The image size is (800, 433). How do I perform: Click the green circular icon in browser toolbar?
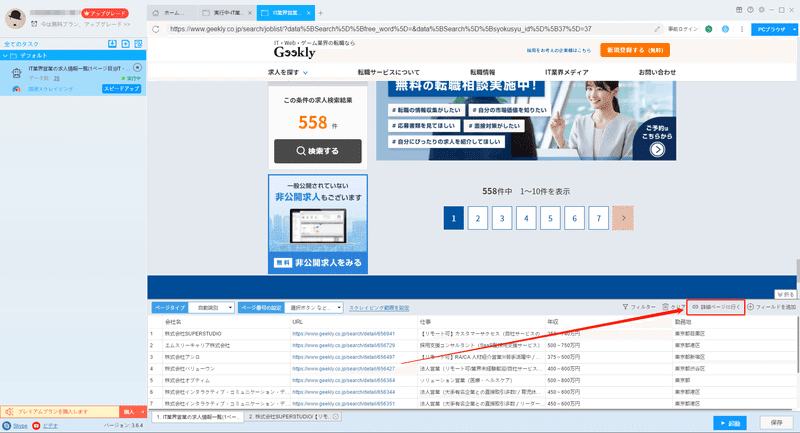(709, 29)
